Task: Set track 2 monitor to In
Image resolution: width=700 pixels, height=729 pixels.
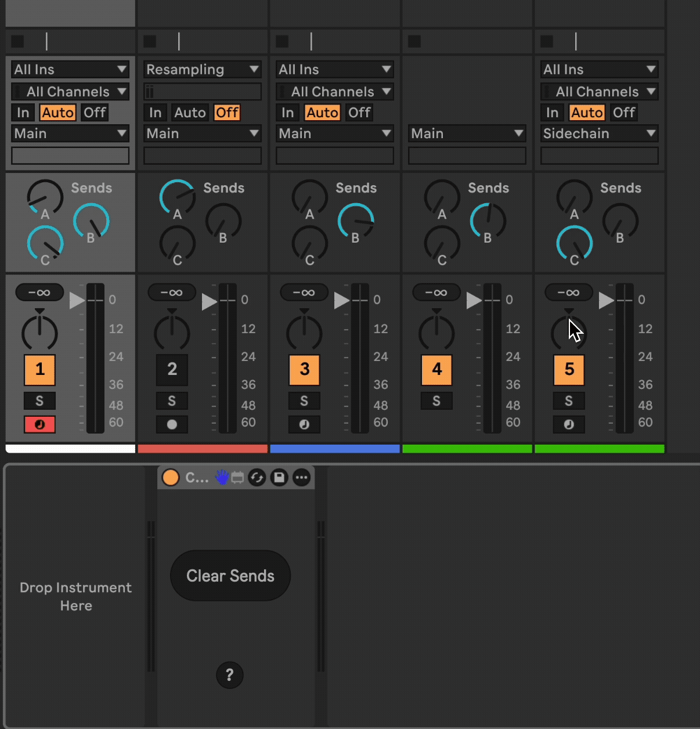Action: coord(156,113)
